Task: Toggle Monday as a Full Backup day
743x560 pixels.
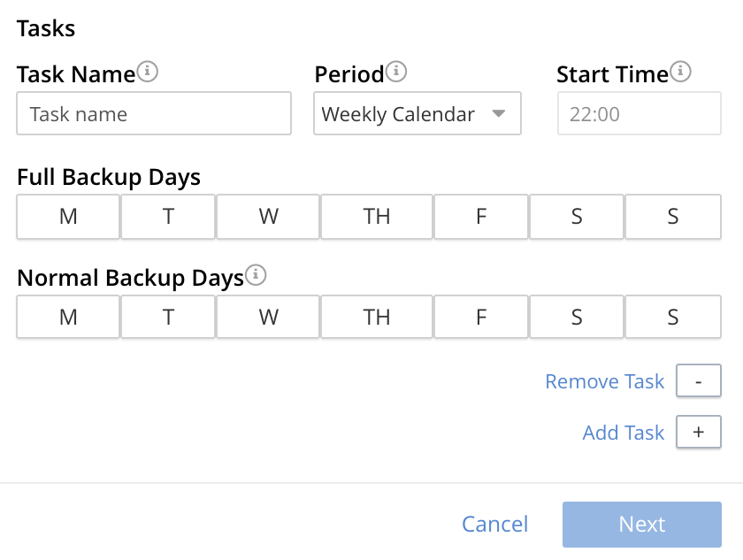Action: tap(67, 217)
